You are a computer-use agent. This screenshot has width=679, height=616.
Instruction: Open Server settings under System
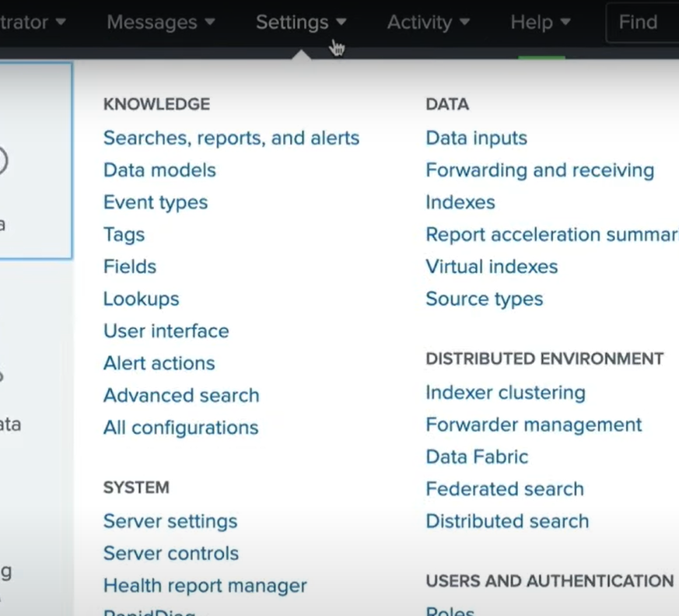tap(170, 522)
